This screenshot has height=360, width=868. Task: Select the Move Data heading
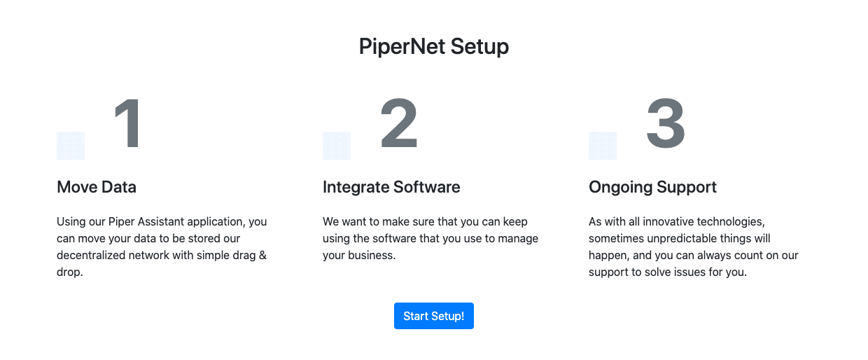(x=97, y=187)
